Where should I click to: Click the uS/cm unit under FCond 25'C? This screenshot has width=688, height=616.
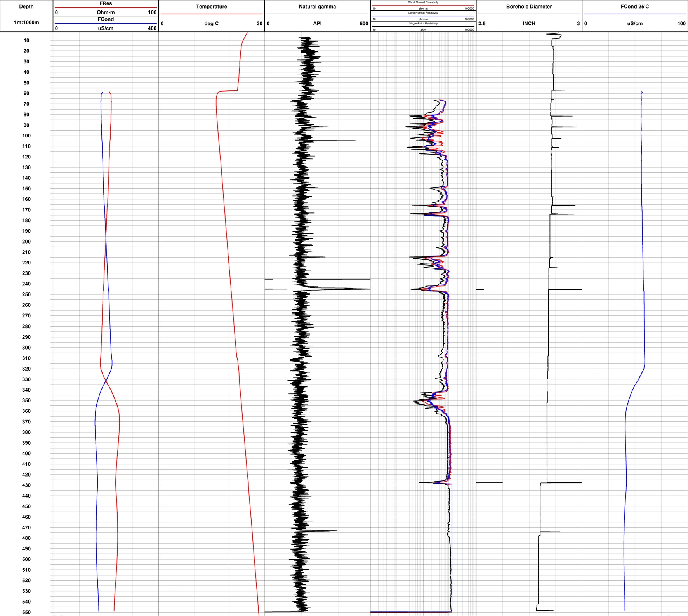(x=635, y=23)
